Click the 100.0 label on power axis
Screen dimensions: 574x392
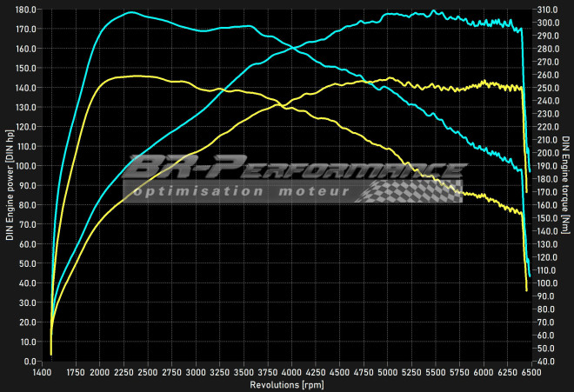click(x=26, y=165)
